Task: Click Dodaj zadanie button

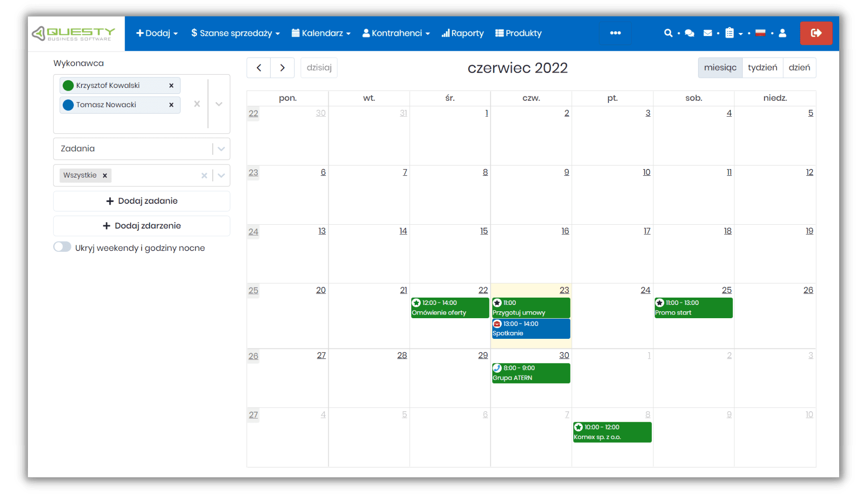Action: 141,201
